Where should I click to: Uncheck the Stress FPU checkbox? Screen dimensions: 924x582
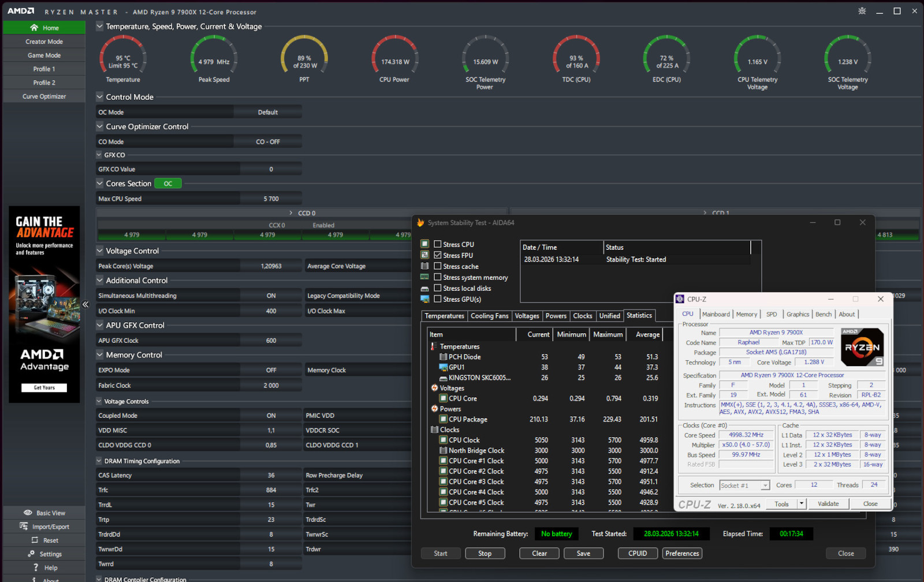(438, 255)
